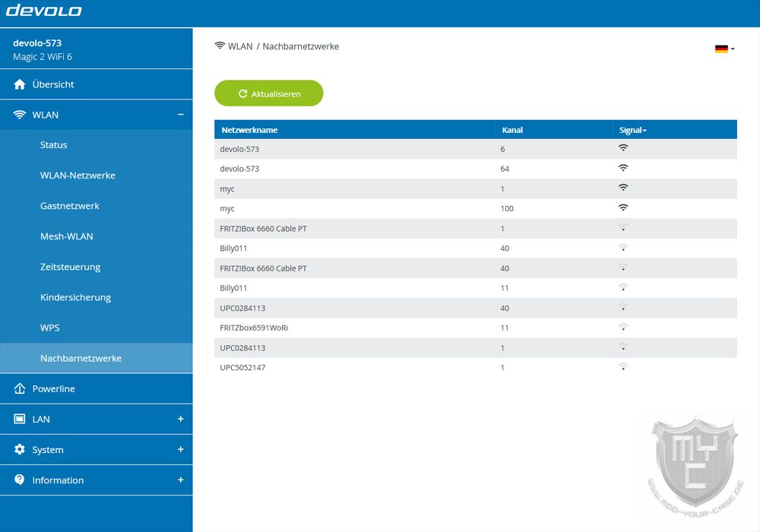
Task: Click signal icon for FRITZbox6591WoRi
Action: pos(623,327)
